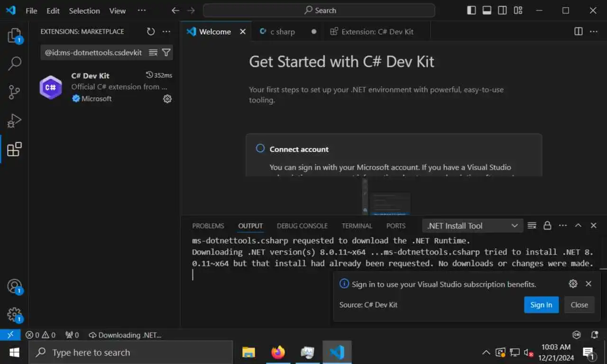Open output panel more actions

563,226
